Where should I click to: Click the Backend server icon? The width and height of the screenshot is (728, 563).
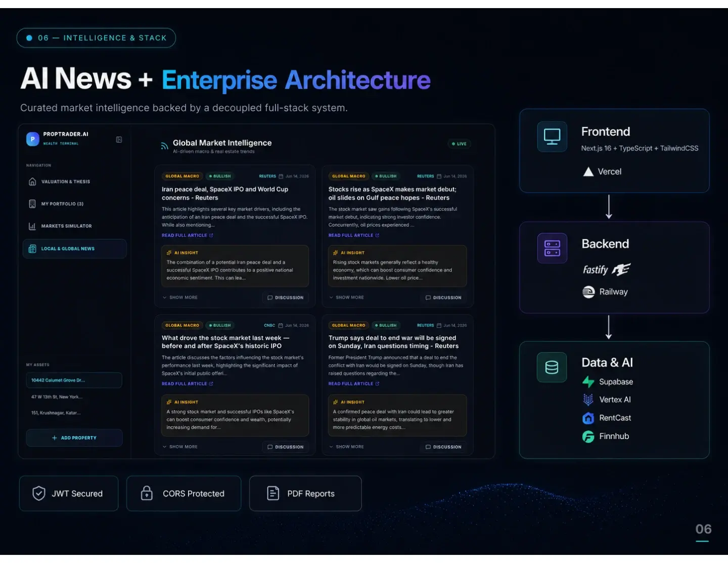click(x=552, y=248)
